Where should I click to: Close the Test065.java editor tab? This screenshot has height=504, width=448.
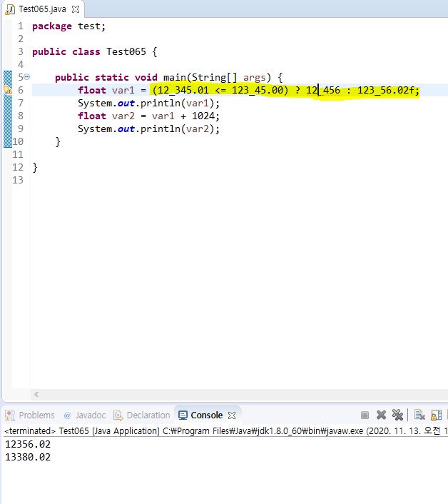(76, 9)
